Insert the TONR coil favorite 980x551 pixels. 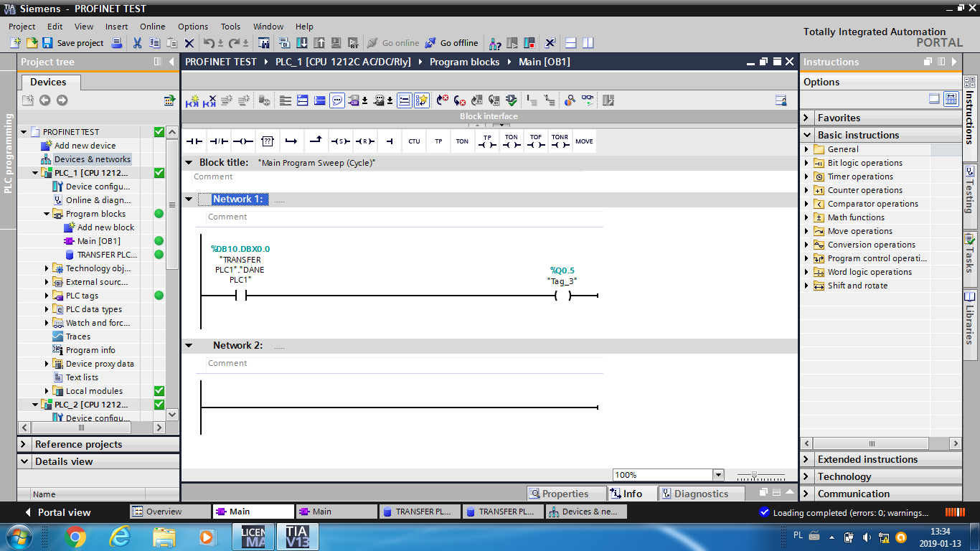[x=560, y=141]
